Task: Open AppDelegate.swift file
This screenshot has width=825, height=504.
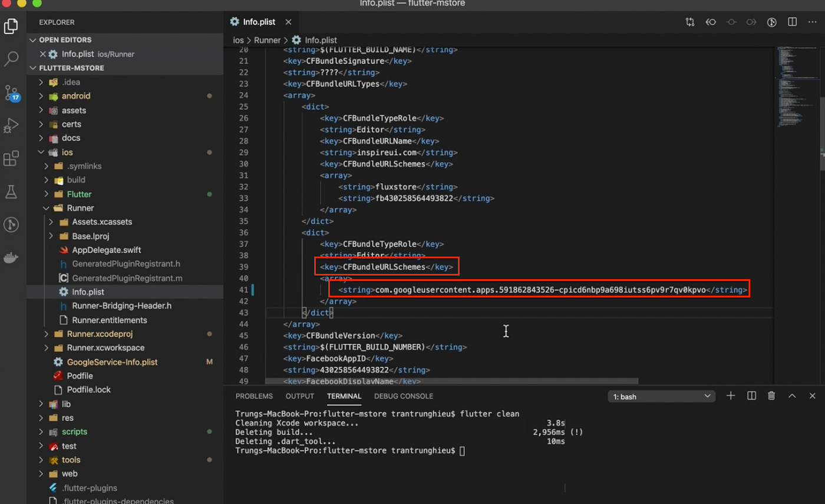Action: pyautogui.click(x=107, y=250)
